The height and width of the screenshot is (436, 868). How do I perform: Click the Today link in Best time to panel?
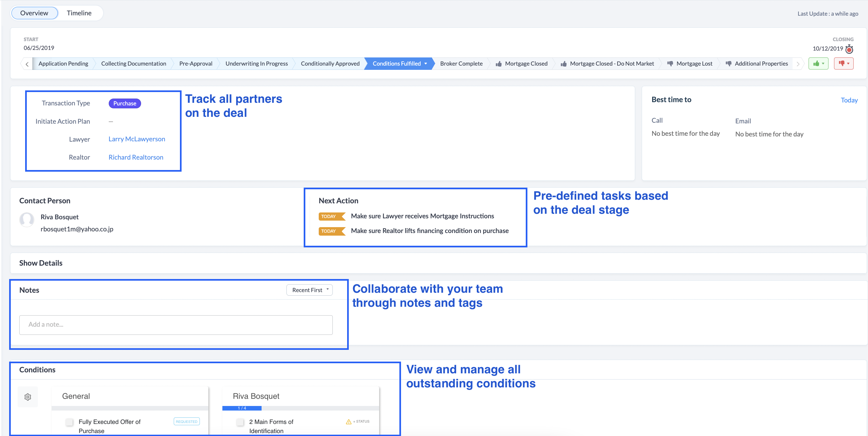849,100
